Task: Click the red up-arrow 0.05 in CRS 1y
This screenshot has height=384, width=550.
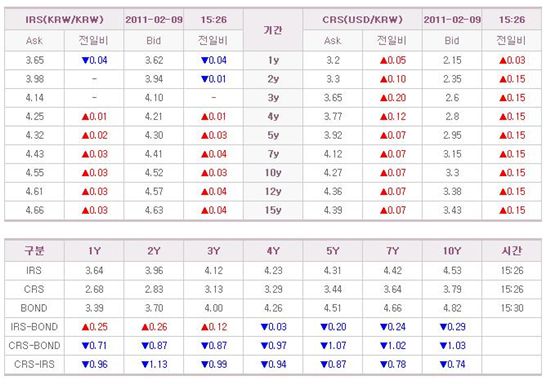Action: pyautogui.click(x=393, y=60)
